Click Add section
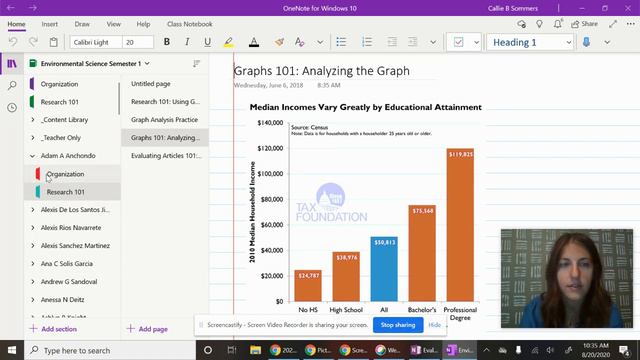Viewport: 640px width, 360px height. (x=53, y=329)
